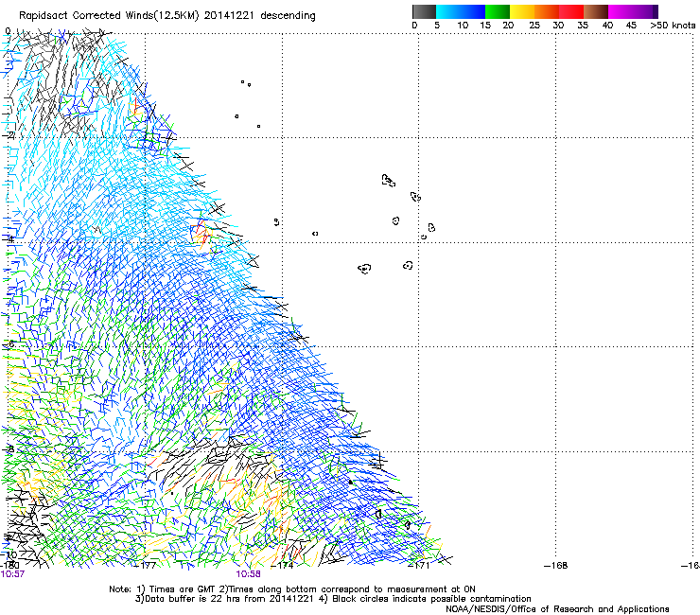Click the '>50 knots' legend label
Image resolution: width=700 pixels, height=615 pixels.
(673, 26)
